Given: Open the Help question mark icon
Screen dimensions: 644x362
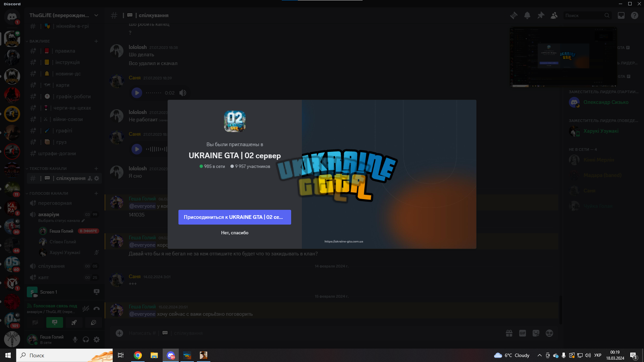Looking at the screenshot, I should coord(635,15).
